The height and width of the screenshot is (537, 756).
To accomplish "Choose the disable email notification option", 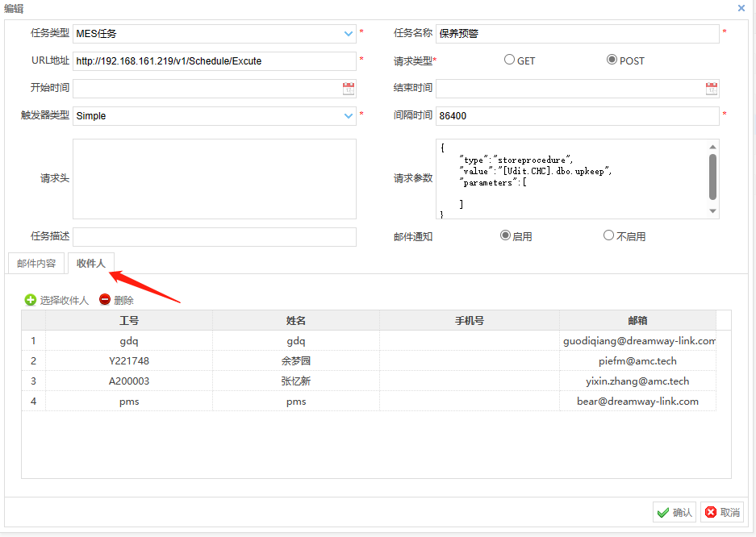I will point(608,235).
